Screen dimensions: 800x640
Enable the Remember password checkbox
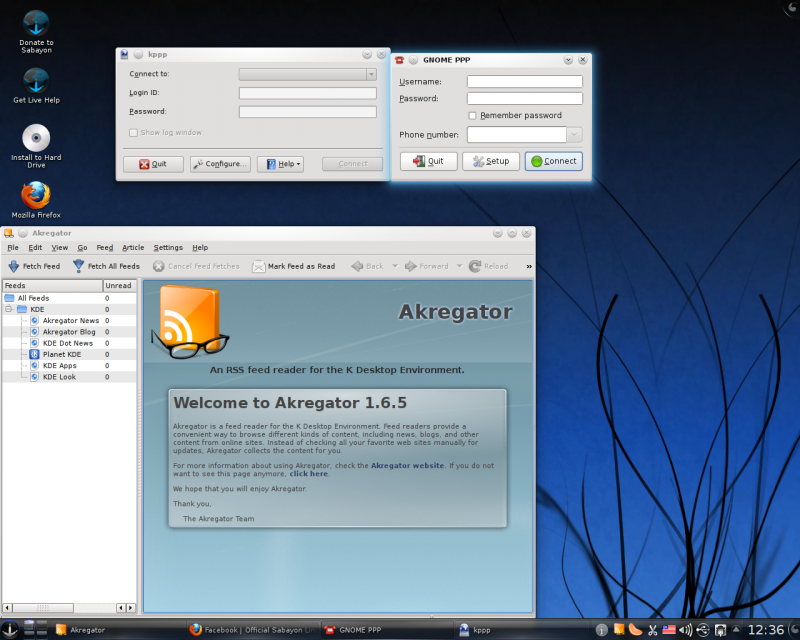[x=473, y=116]
